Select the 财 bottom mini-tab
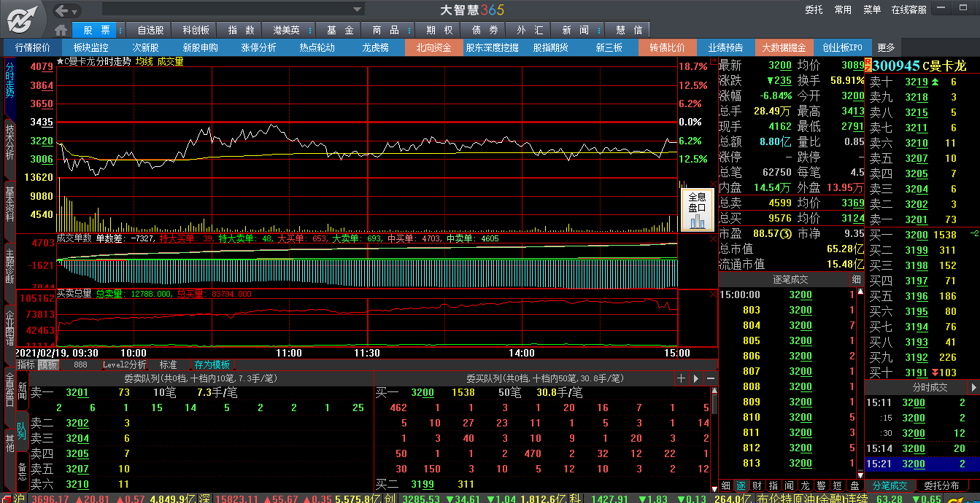The height and width of the screenshot is (503, 980). (x=757, y=486)
